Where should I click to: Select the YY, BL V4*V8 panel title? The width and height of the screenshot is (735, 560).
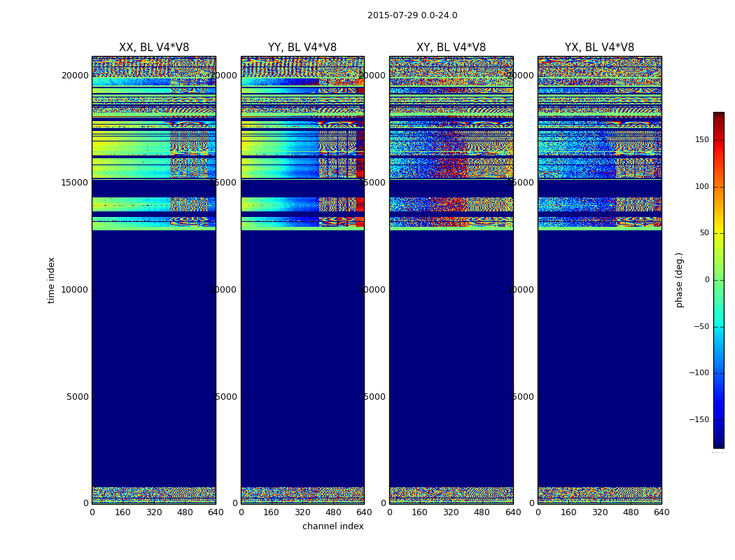(302, 48)
